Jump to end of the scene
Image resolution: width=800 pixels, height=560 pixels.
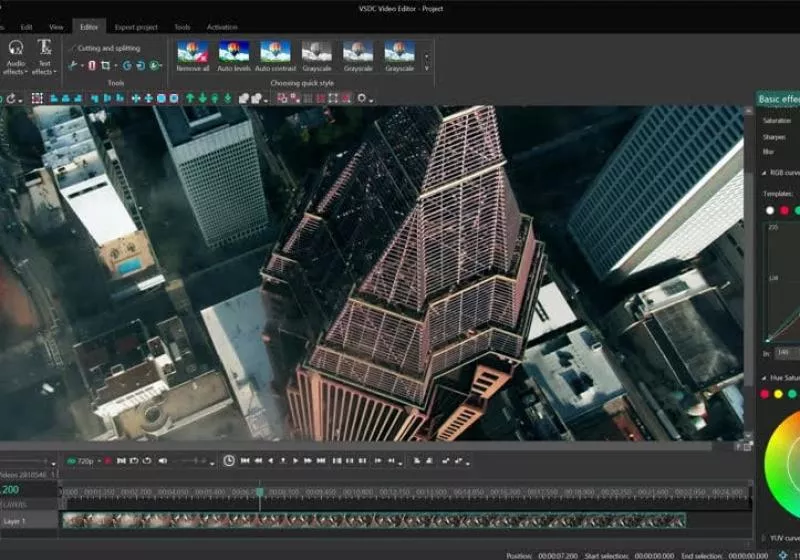[x=321, y=461]
